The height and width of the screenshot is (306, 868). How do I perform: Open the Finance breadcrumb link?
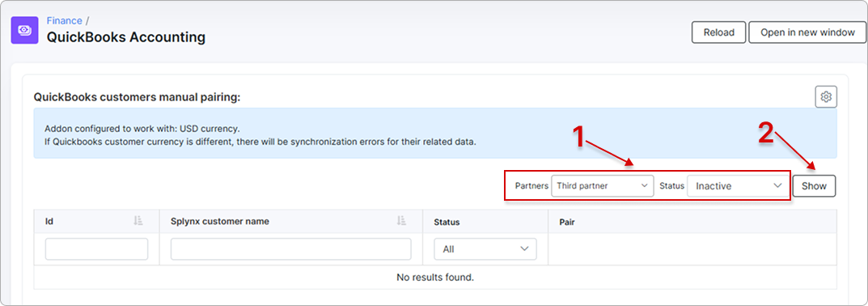coord(64,20)
